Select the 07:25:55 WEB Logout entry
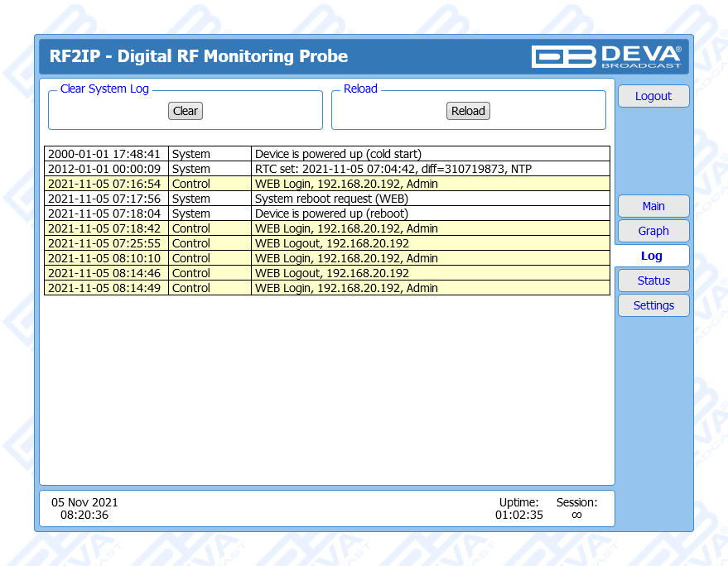Viewport: 728px width, 566px height. (331, 243)
